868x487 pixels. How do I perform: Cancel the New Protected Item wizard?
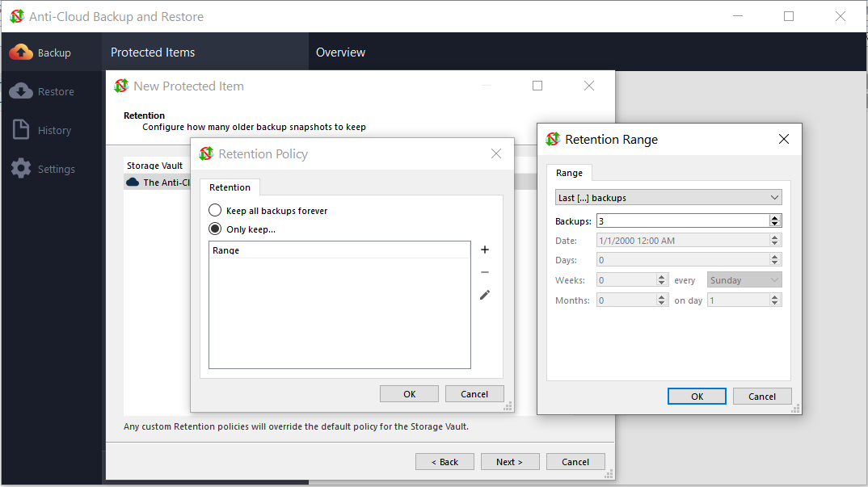[575, 461]
